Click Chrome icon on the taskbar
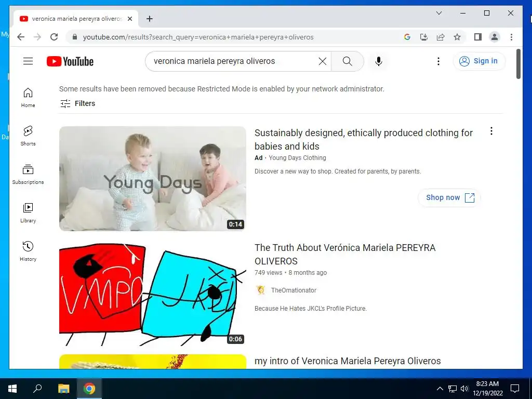 (x=89, y=389)
